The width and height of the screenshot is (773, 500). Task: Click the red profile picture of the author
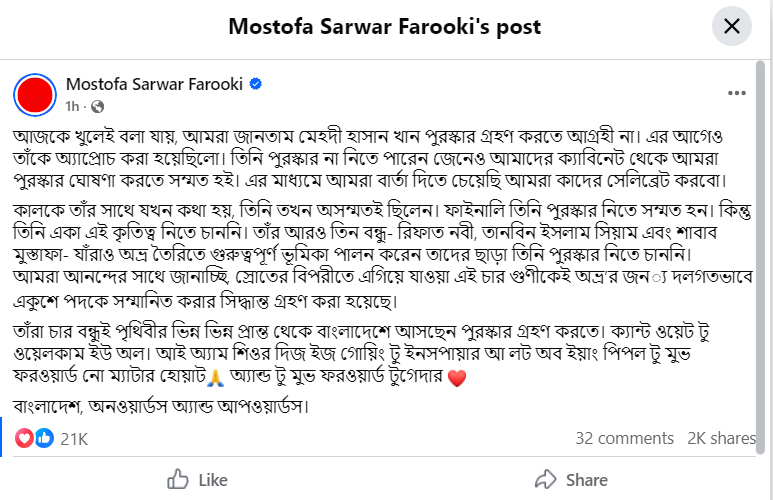coord(35,94)
